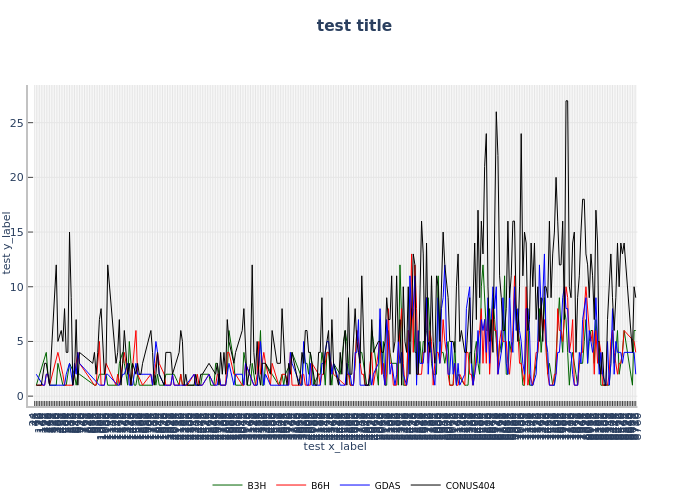Hide the CONUS404 trace from legend
The height and width of the screenshot is (500, 700).
coord(469,486)
